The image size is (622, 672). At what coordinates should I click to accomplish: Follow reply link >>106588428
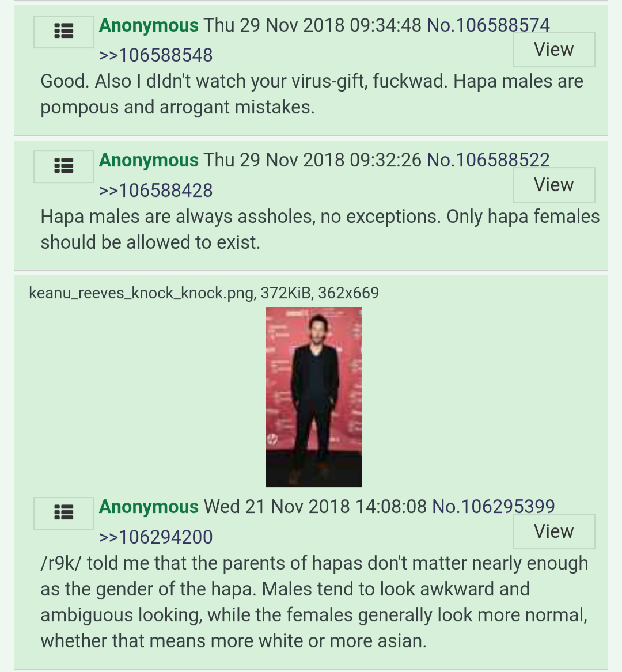(x=155, y=191)
